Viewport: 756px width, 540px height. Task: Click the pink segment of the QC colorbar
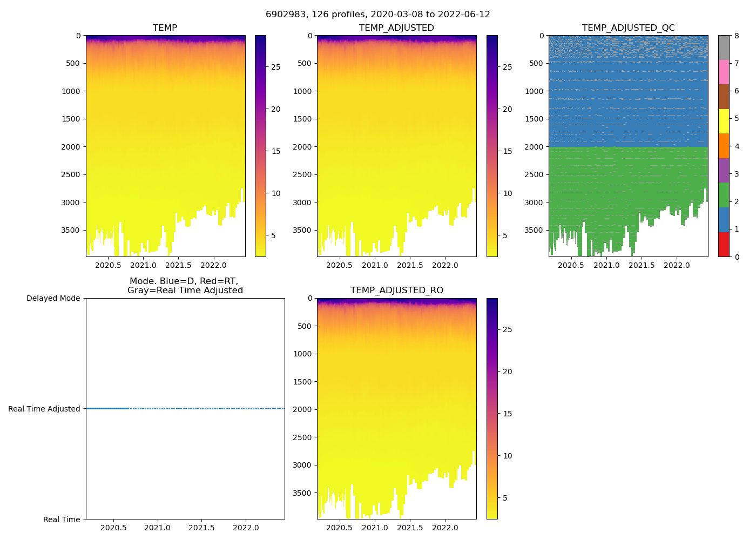tap(724, 72)
